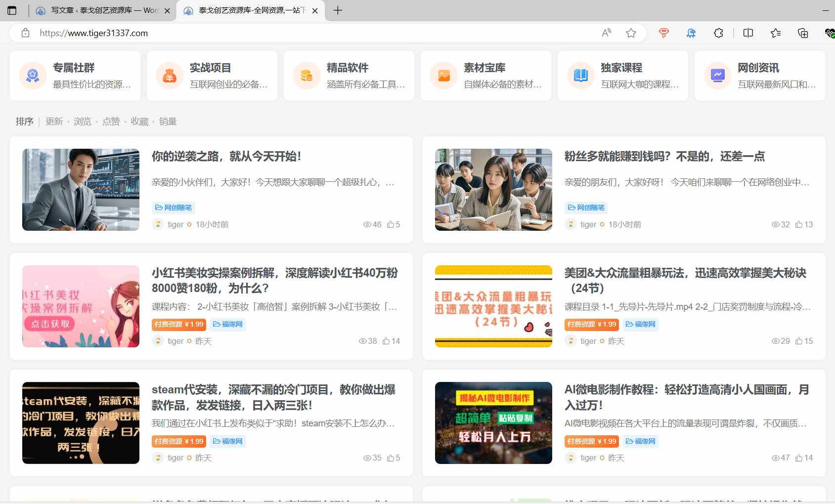Close the 泰戈创艺资源库-全网资源 tab

pos(315,10)
